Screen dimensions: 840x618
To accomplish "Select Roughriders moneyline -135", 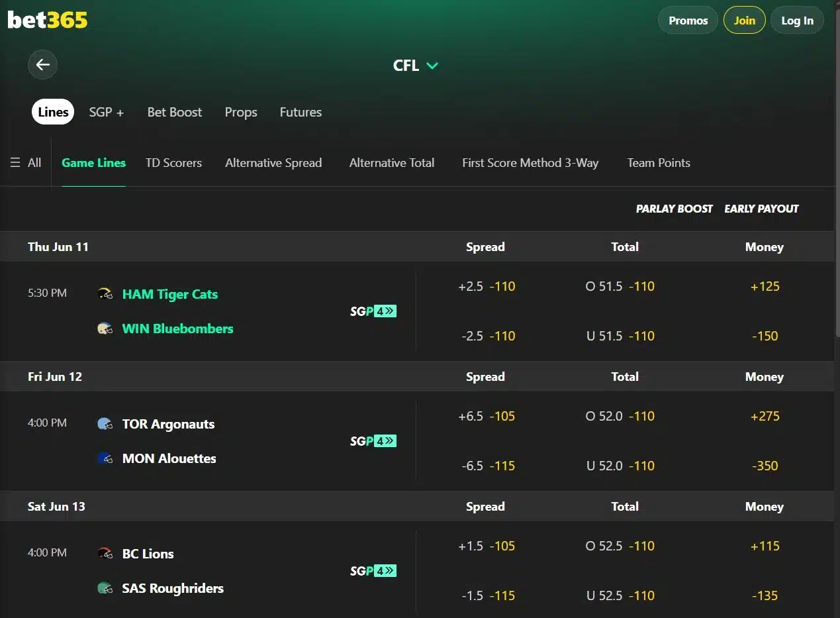I will tap(765, 595).
